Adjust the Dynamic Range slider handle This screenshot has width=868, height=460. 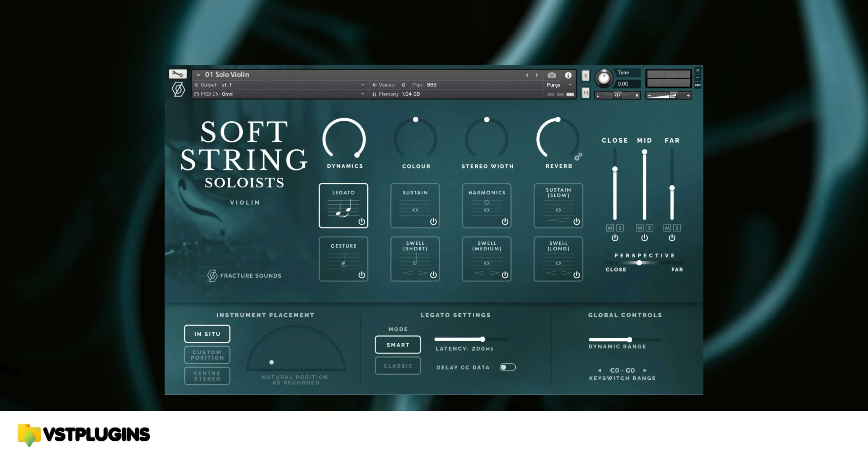point(630,340)
